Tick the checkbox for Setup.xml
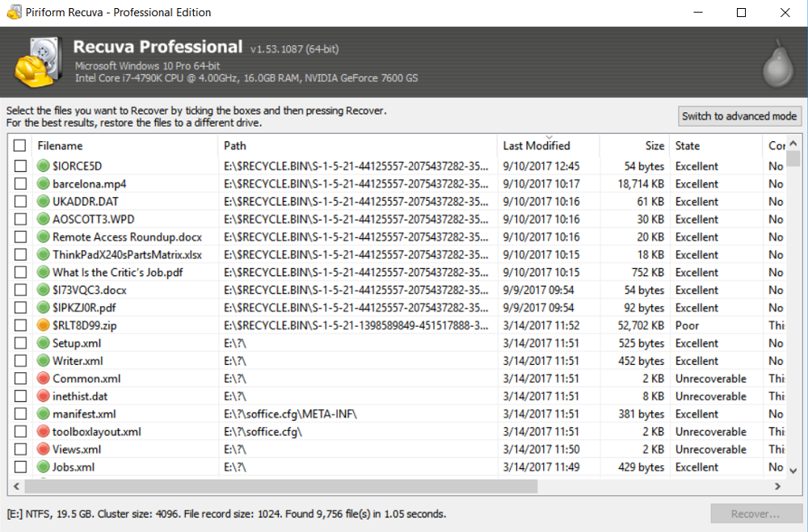The image size is (808, 532). click(20, 343)
